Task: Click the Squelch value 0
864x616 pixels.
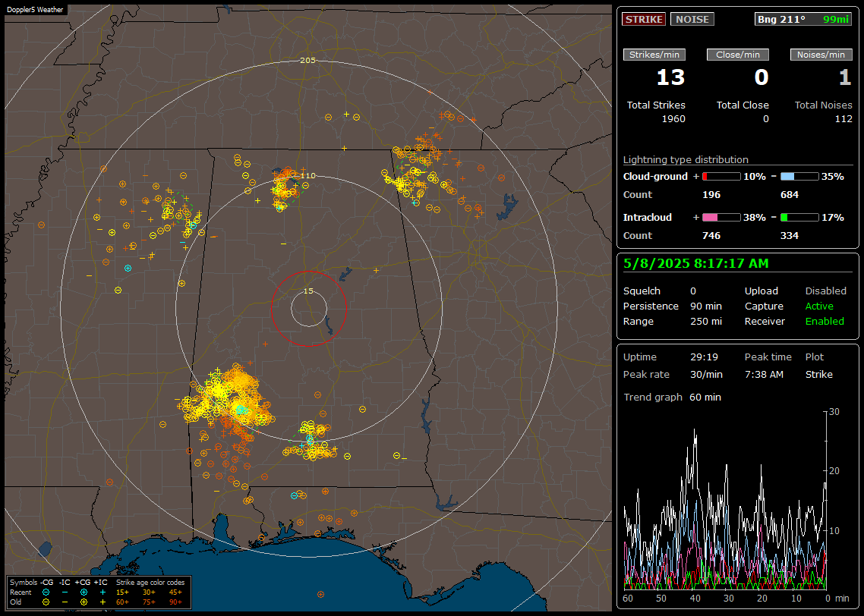Action: 693,291
